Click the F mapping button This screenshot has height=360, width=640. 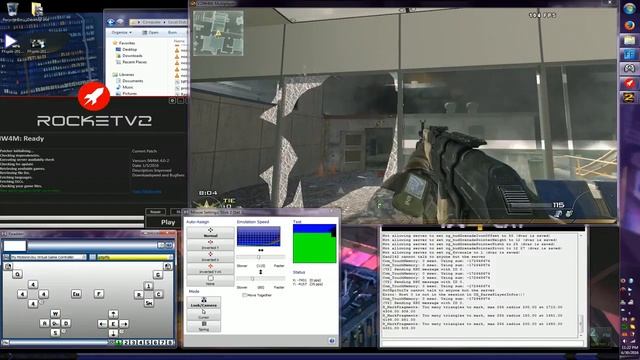[99, 294]
